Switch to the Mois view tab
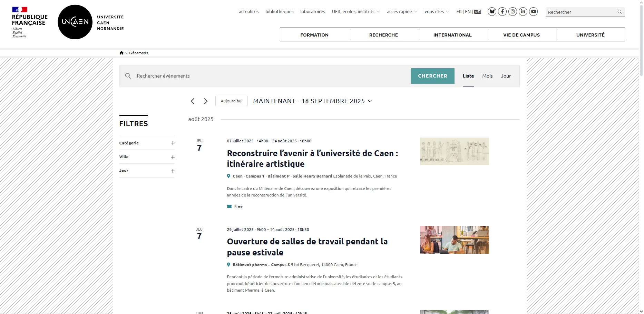This screenshot has height=314, width=644. 487,76
